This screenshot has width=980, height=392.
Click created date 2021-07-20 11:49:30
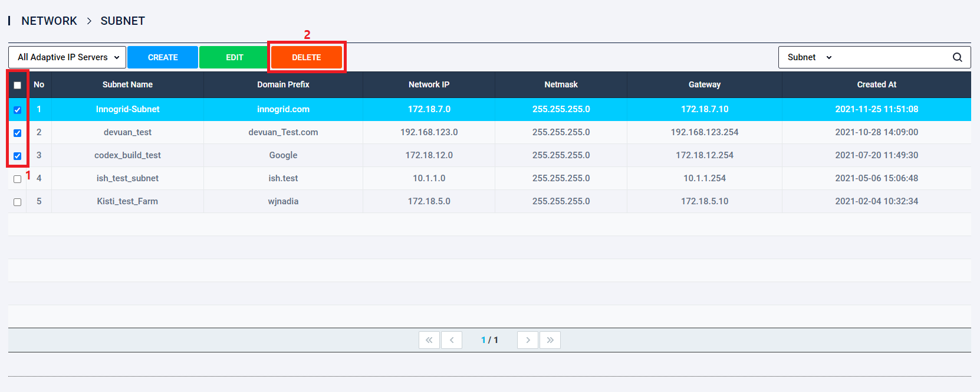[877, 155]
